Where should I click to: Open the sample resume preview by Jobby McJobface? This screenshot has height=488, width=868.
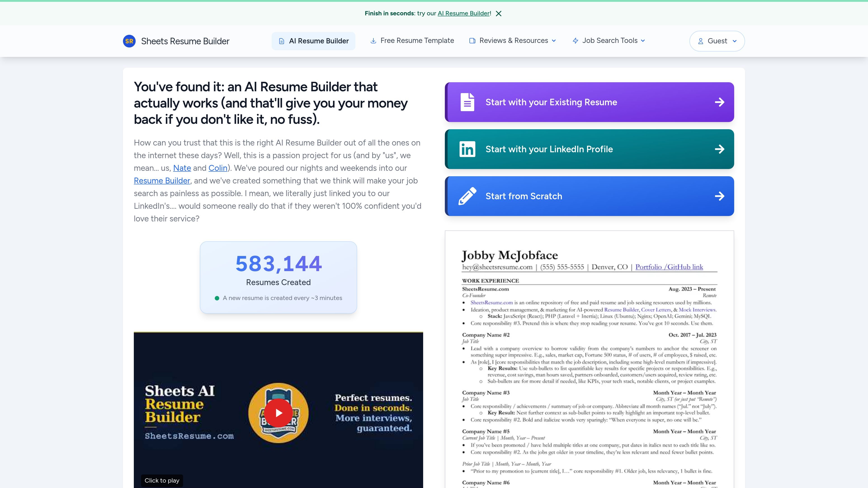[589, 359]
